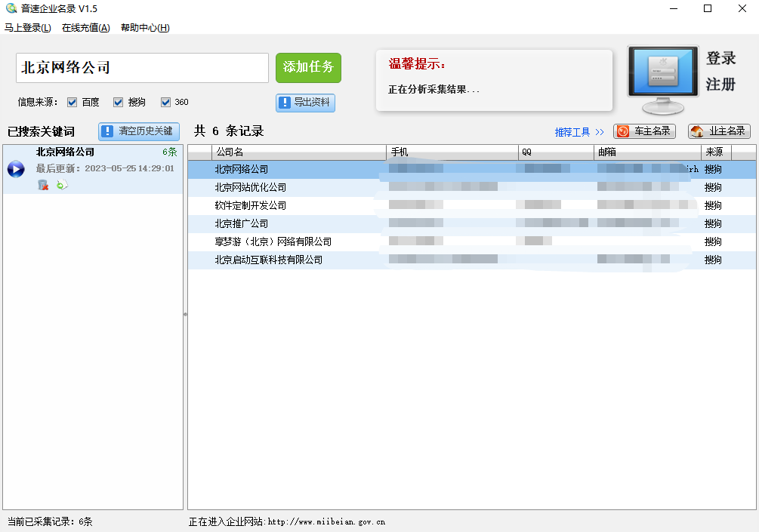Click the green 添加任务 button

point(308,68)
